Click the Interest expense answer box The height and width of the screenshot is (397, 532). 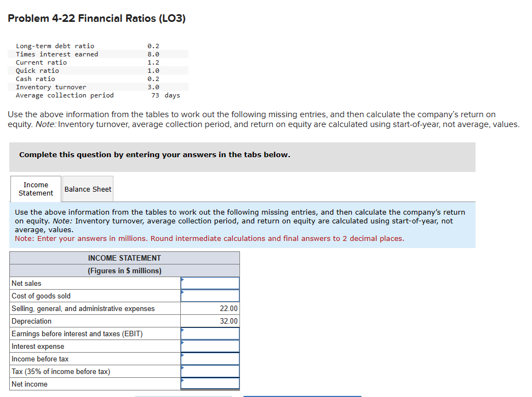pos(211,346)
